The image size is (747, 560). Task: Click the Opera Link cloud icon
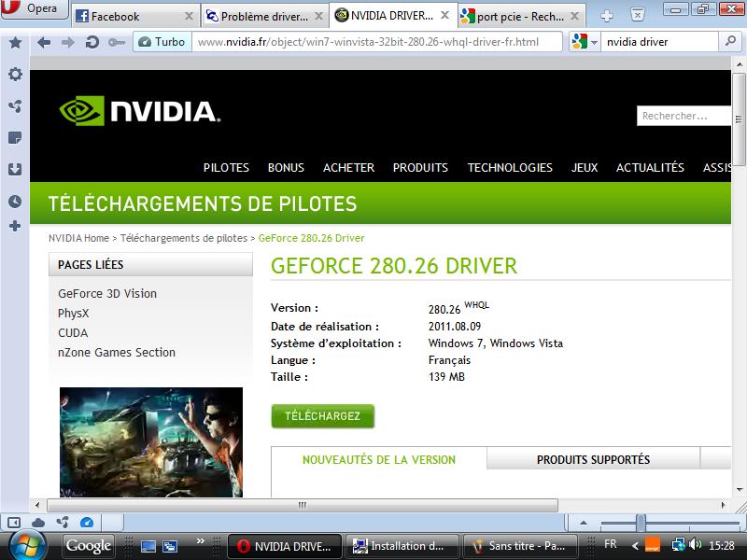(38, 522)
